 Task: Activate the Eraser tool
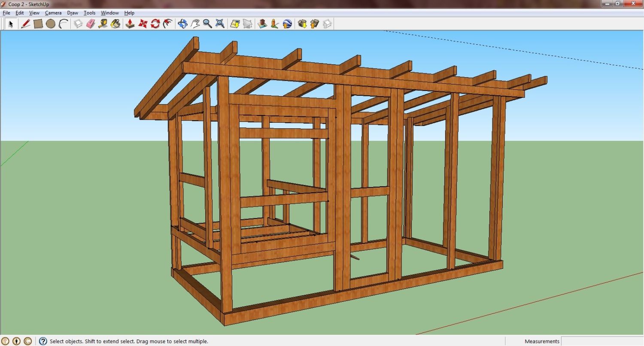pyautogui.click(x=90, y=24)
